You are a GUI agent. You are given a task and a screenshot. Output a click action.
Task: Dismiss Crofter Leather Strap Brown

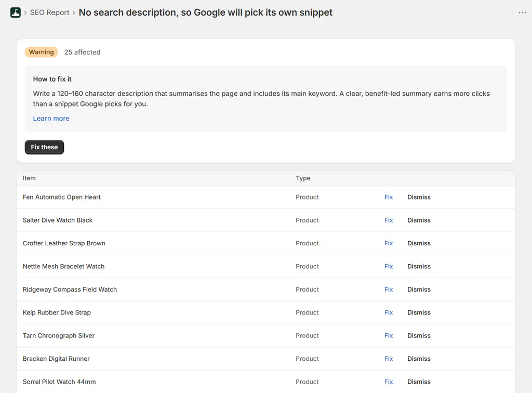point(419,243)
